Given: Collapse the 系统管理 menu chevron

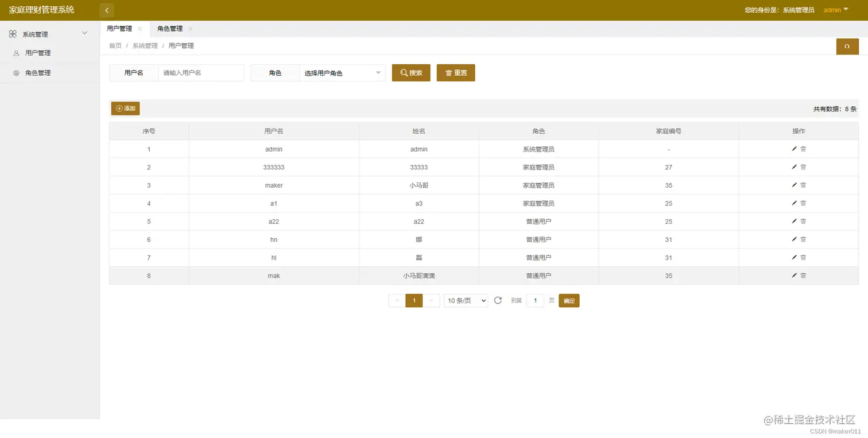Looking at the screenshot, I should pyautogui.click(x=85, y=33).
